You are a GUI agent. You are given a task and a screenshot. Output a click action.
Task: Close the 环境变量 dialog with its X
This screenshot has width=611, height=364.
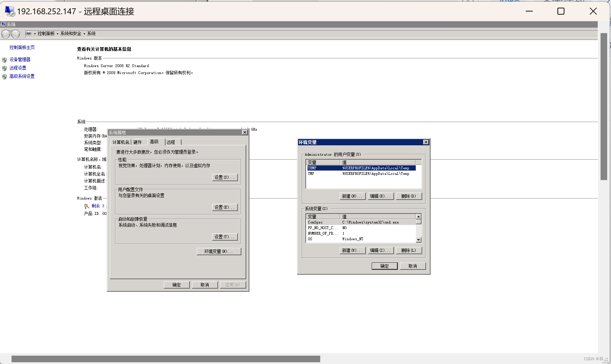click(426, 142)
